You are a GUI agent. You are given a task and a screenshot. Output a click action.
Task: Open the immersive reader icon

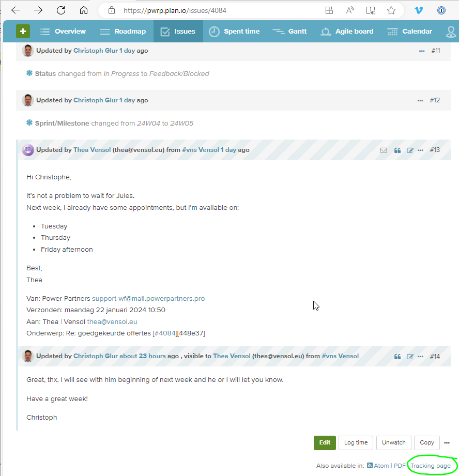(x=371, y=10)
